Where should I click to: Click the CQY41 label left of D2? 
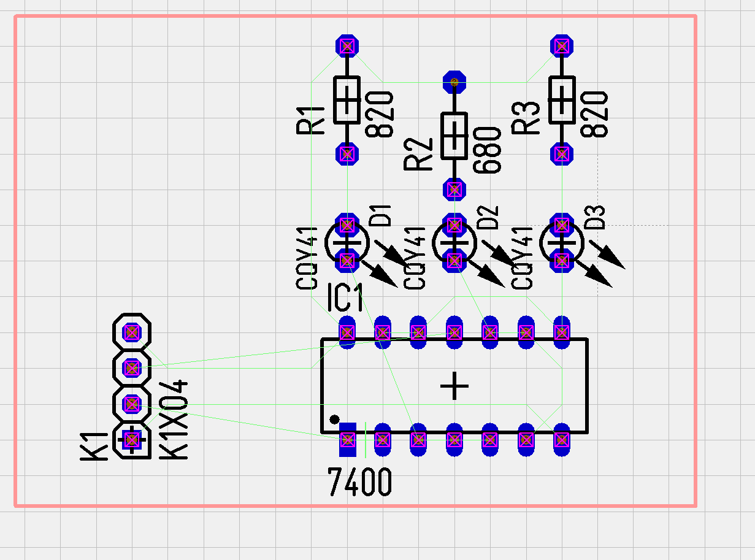(x=415, y=258)
